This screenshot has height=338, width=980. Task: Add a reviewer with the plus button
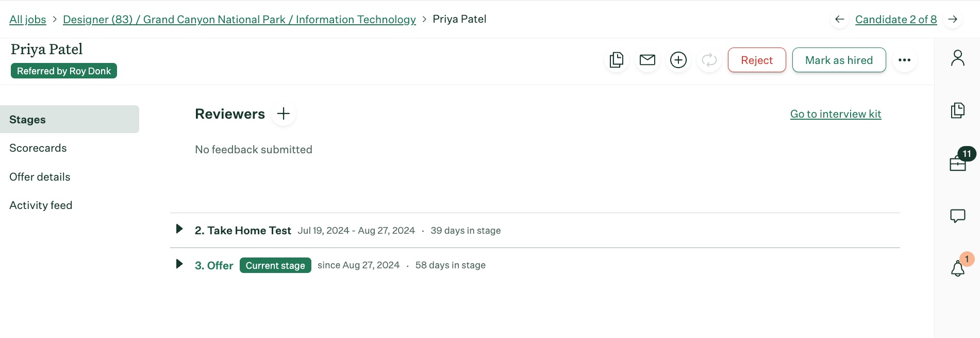pyautogui.click(x=284, y=114)
